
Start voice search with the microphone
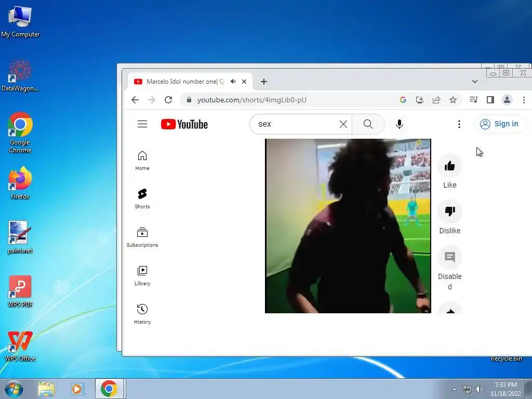coord(400,124)
